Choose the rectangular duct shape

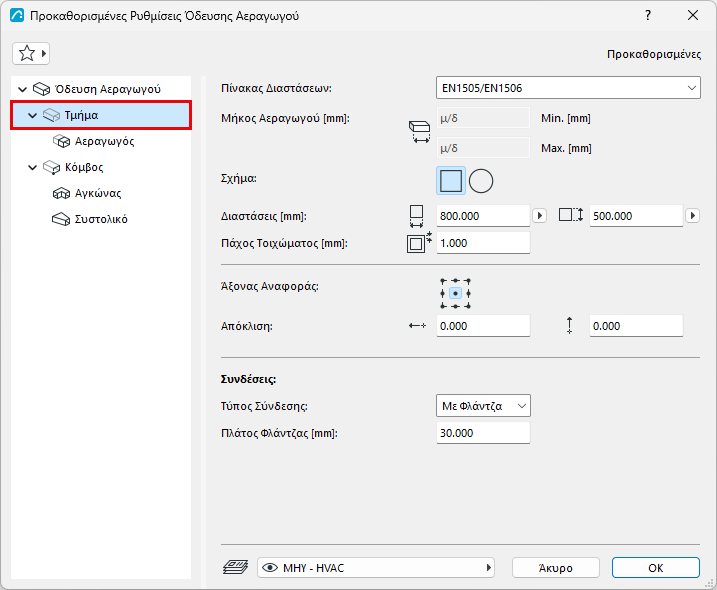451,181
